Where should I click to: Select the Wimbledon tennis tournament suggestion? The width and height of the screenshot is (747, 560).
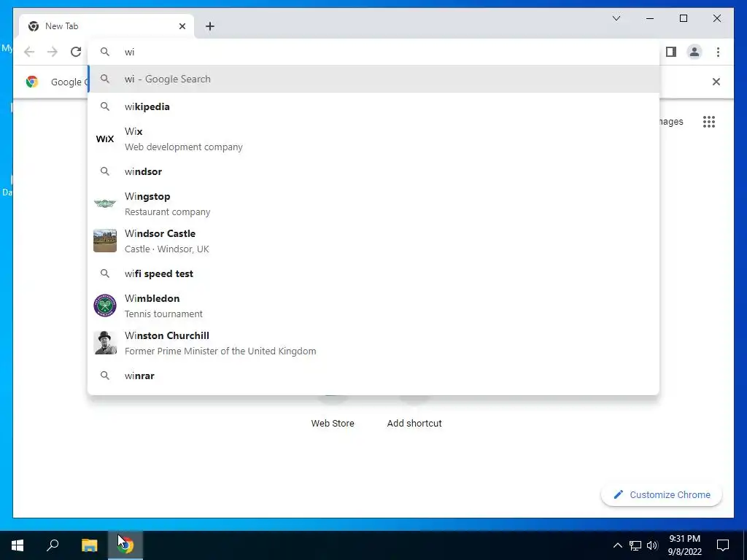point(374,306)
